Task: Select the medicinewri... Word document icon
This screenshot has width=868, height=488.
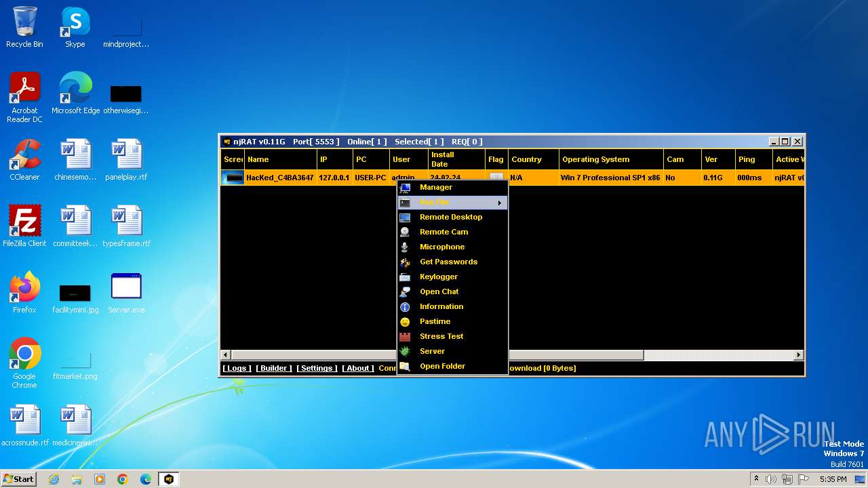Action: tap(75, 426)
